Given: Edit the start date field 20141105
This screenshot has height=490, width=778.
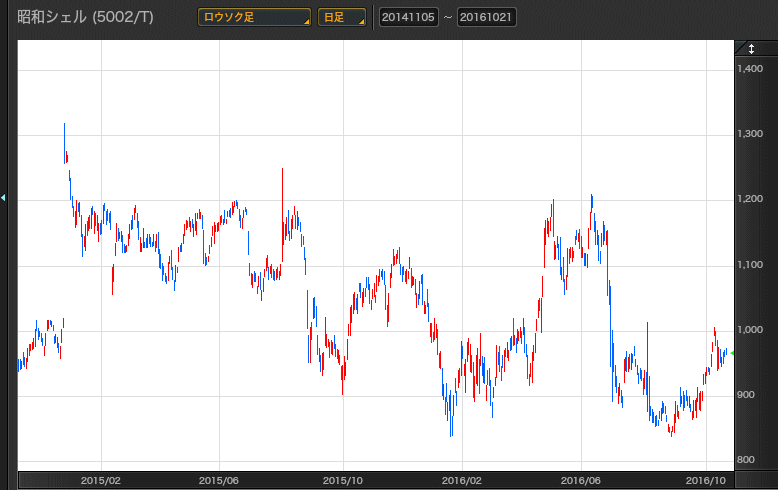Looking at the screenshot, I should point(408,17).
